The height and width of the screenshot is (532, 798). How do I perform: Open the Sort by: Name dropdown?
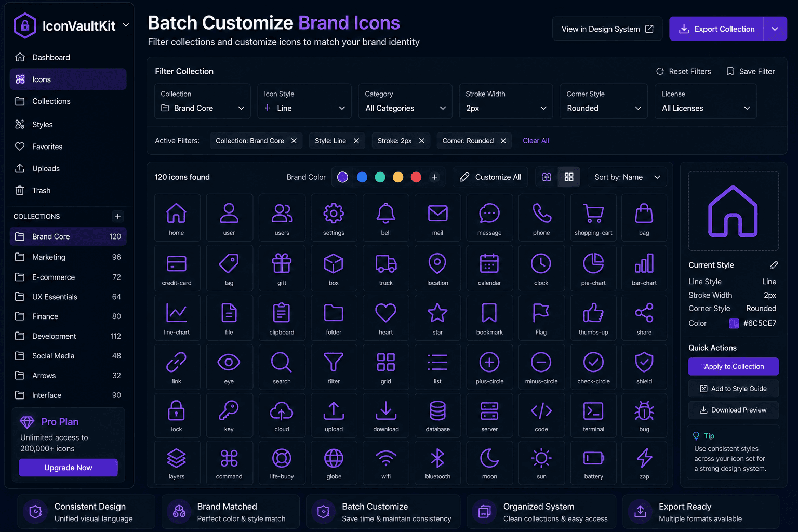[x=627, y=177]
